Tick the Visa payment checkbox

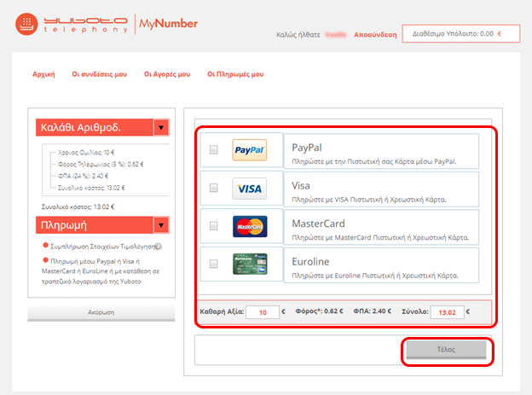coord(214,188)
